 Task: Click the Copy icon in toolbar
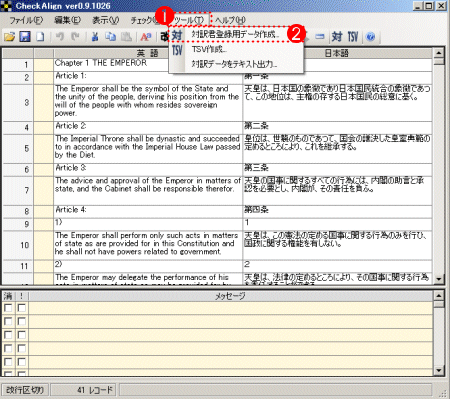click(x=110, y=37)
